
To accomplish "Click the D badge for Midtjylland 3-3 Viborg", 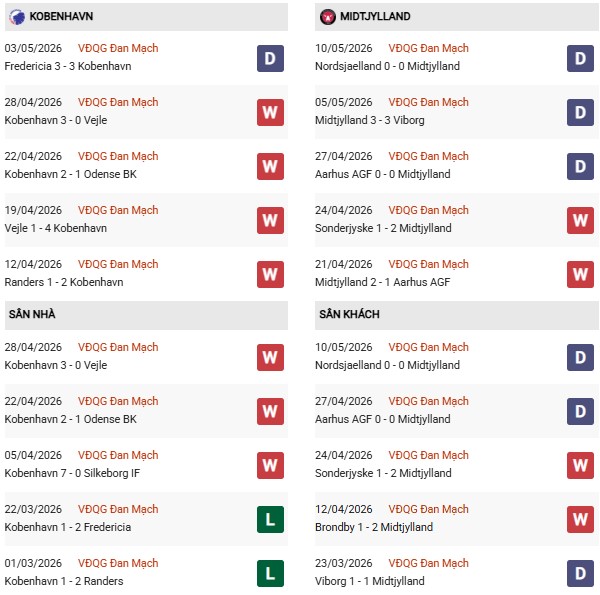I will click(580, 112).
